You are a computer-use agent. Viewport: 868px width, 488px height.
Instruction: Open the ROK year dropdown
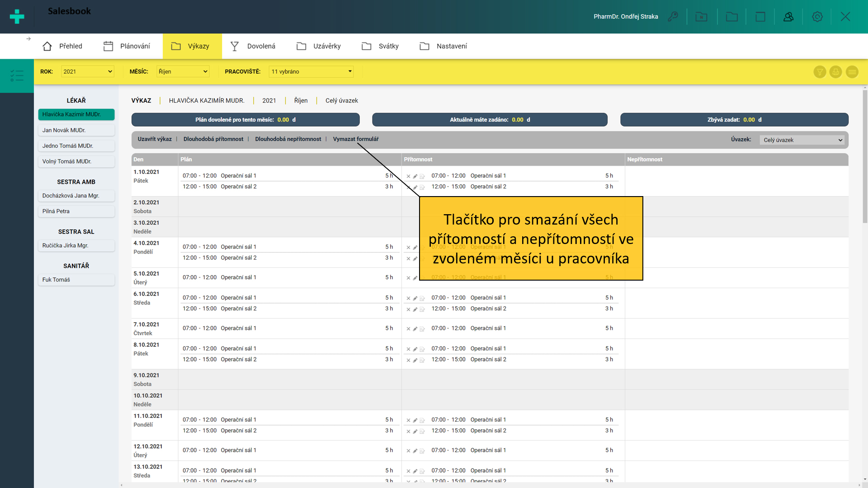(x=87, y=71)
